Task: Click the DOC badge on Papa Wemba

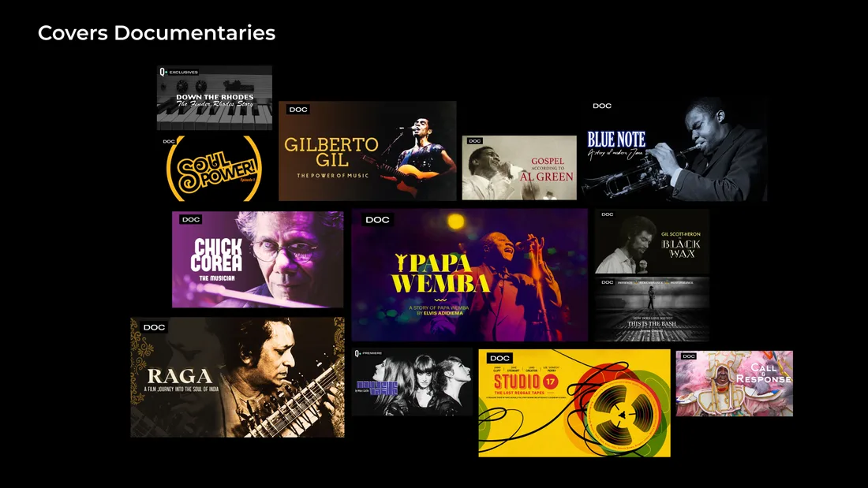Action: [x=377, y=220]
